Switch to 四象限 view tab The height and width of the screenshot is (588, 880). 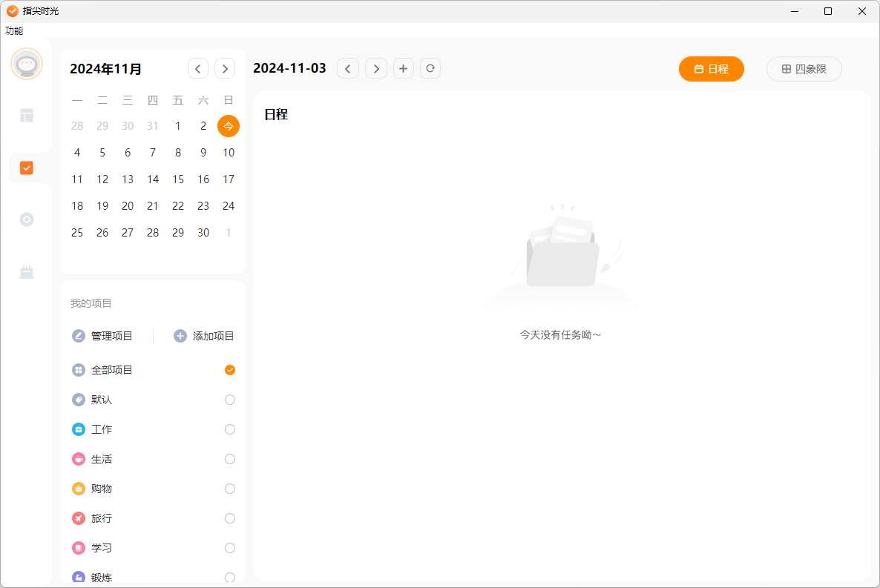point(804,69)
